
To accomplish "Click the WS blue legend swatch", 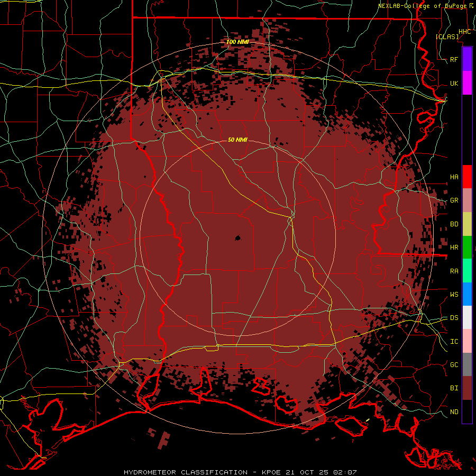I will pyautogui.click(x=467, y=294).
